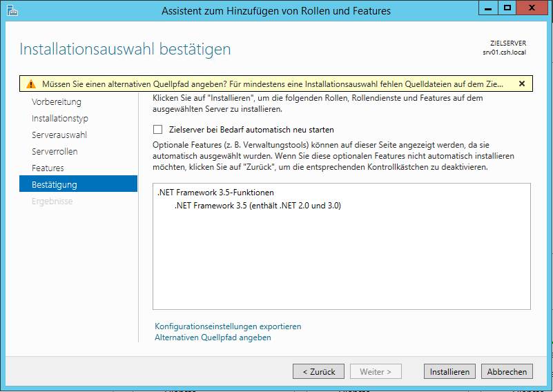The height and width of the screenshot is (392, 553).
Task: Select the Serverauswahl step in sidebar
Action: (59, 135)
